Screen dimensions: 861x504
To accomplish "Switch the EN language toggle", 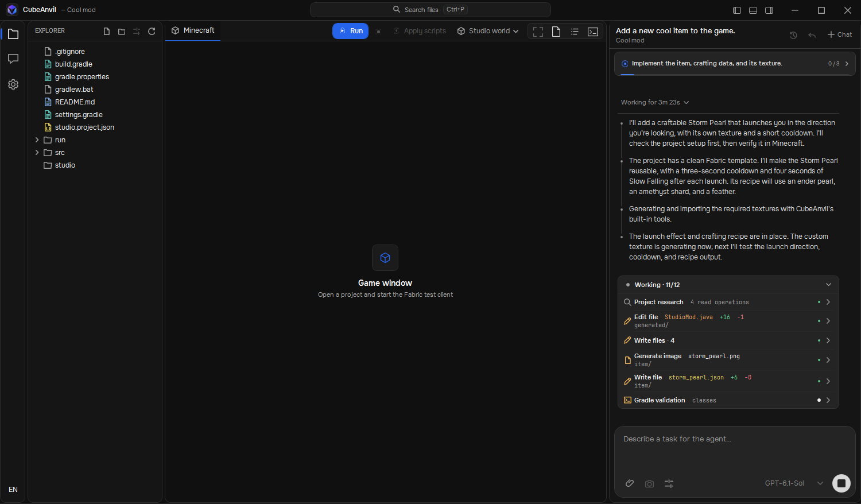I will point(13,490).
